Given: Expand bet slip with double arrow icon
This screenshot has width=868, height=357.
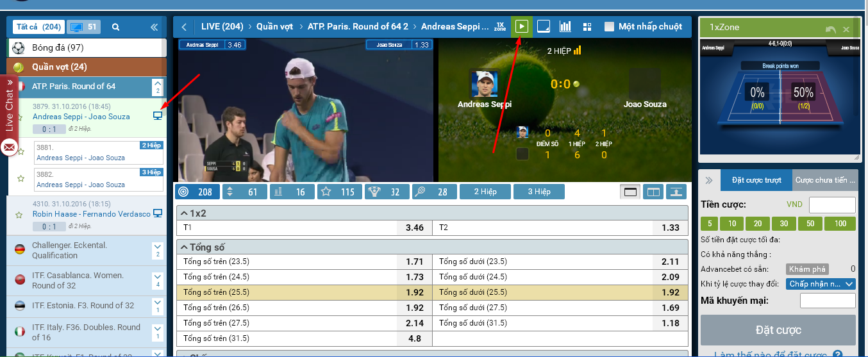Looking at the screenshot, I should 710,180.
